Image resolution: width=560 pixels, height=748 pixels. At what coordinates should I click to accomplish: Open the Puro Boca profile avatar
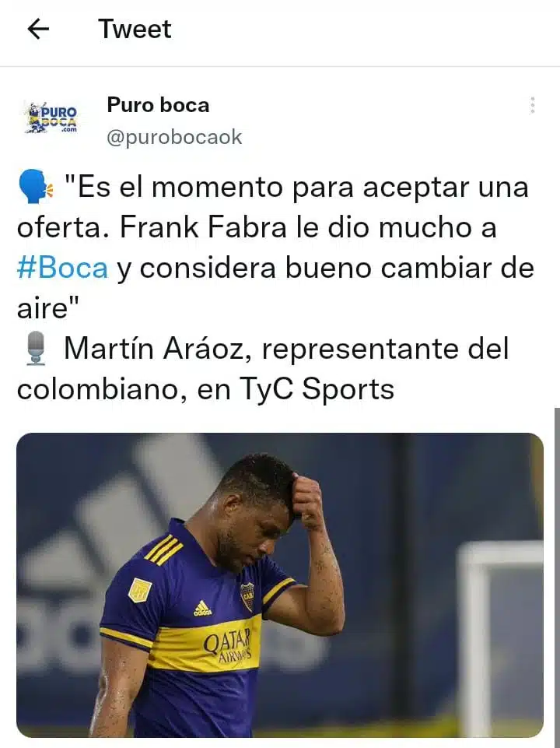tap(51, 118)
